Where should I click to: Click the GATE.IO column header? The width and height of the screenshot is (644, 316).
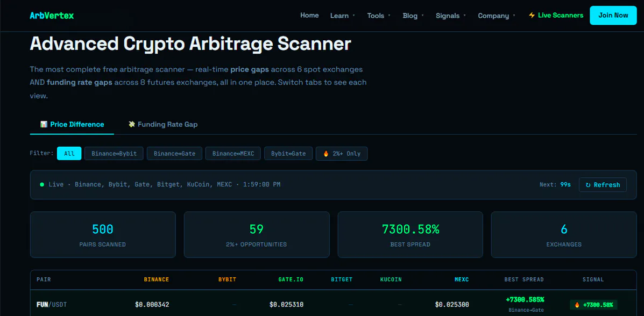coord(291,279)
